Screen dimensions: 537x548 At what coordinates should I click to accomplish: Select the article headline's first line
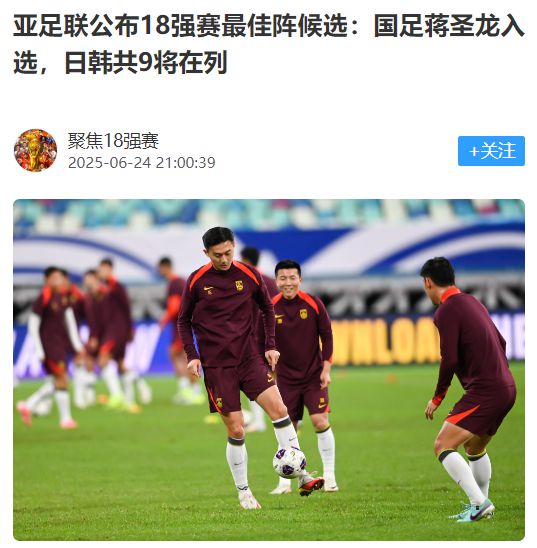(x=269, y=26)
